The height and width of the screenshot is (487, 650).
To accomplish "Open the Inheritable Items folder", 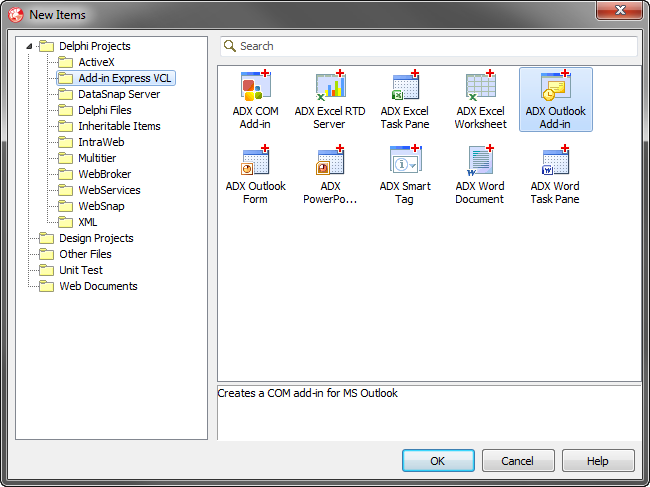I will pos(109,126).
